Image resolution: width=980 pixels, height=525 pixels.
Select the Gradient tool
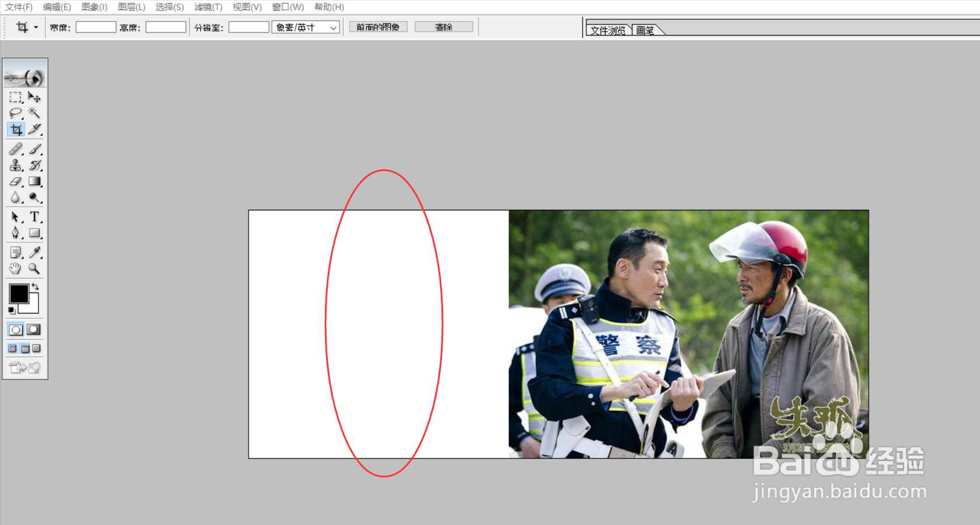(34, 182)
